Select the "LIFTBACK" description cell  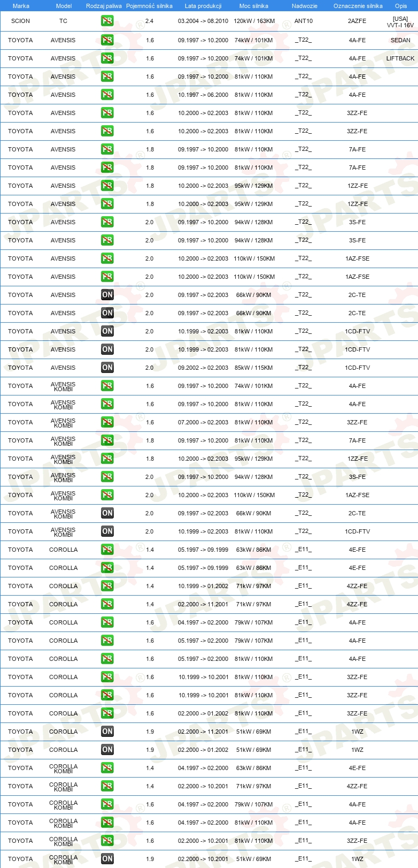(400, 58)
